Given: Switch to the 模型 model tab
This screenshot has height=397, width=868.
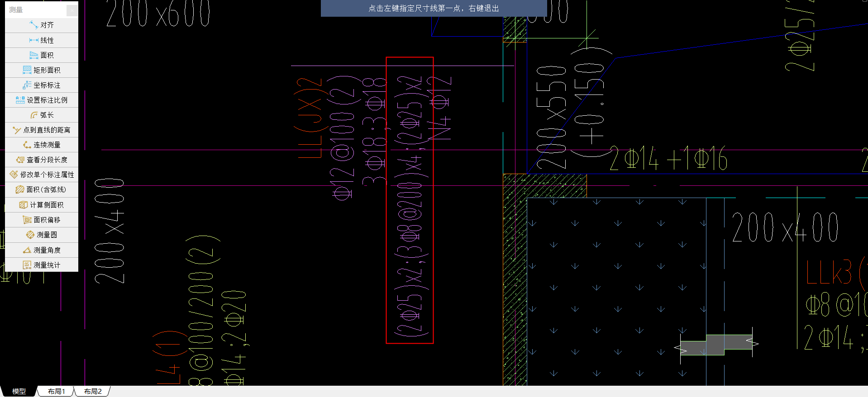Looking at the screenshot, I should [x=19, y=391].
